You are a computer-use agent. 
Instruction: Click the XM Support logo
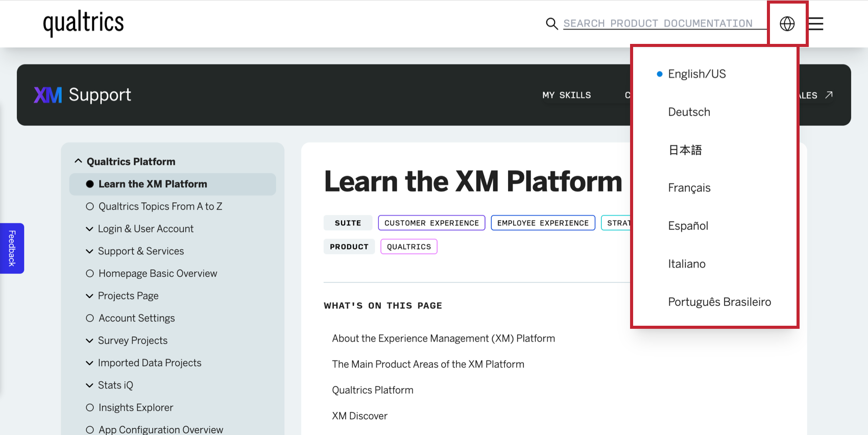point(82,95)
